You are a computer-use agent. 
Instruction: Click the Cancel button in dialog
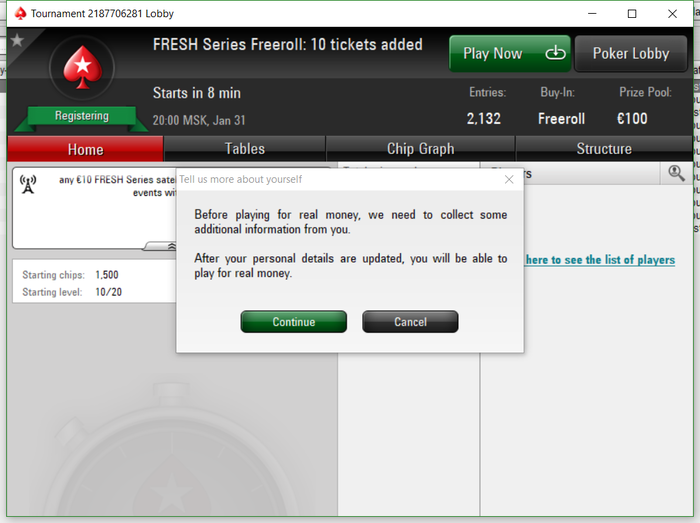[410, 322]
